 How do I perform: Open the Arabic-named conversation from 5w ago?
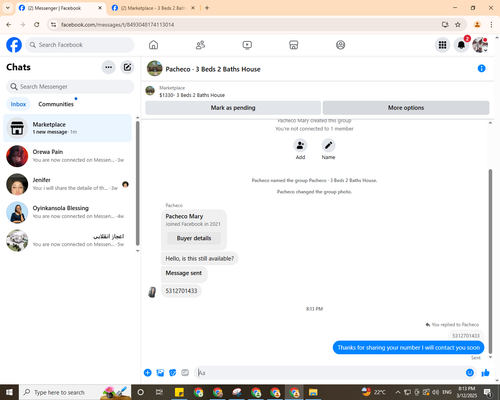[x=67, y=240]
